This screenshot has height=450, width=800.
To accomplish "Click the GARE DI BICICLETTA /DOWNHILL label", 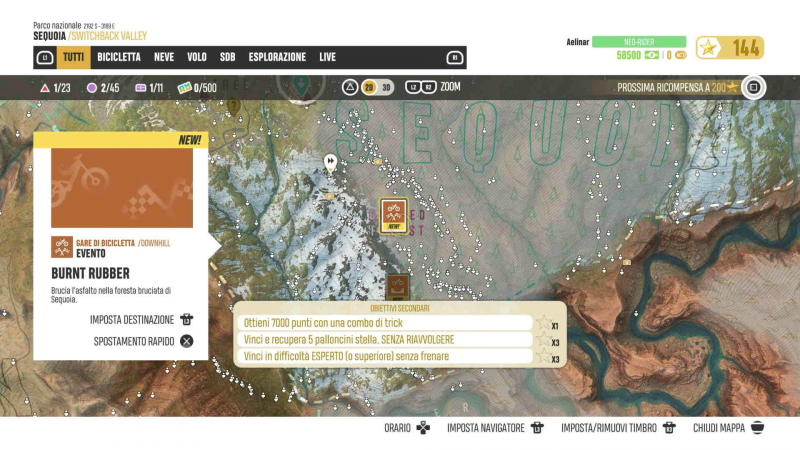I will coord(123,243).
